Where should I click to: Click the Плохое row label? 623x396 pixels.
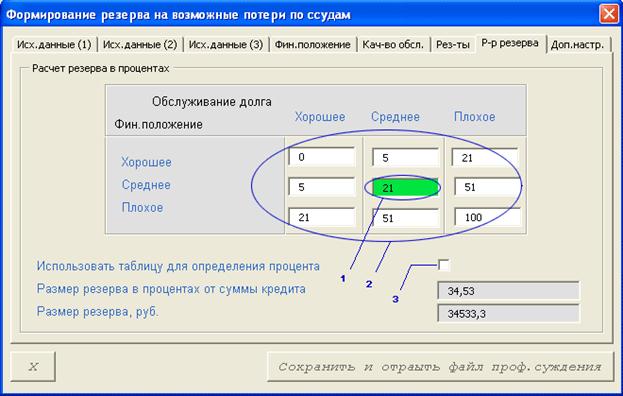coord(142,207)
